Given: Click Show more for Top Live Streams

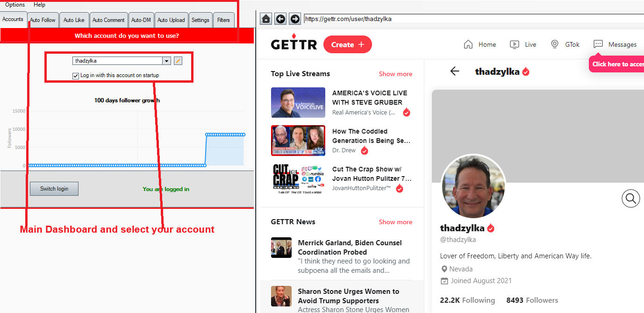Looking at the screenshot, I should coord(395,74).
